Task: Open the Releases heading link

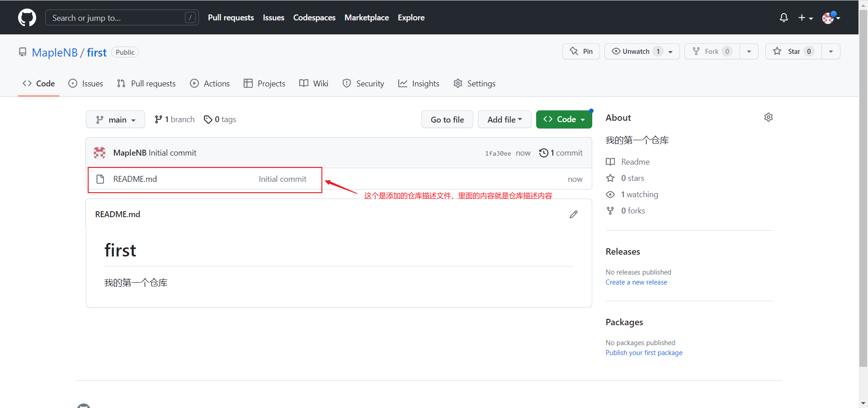Action: (x=623, y=251)
